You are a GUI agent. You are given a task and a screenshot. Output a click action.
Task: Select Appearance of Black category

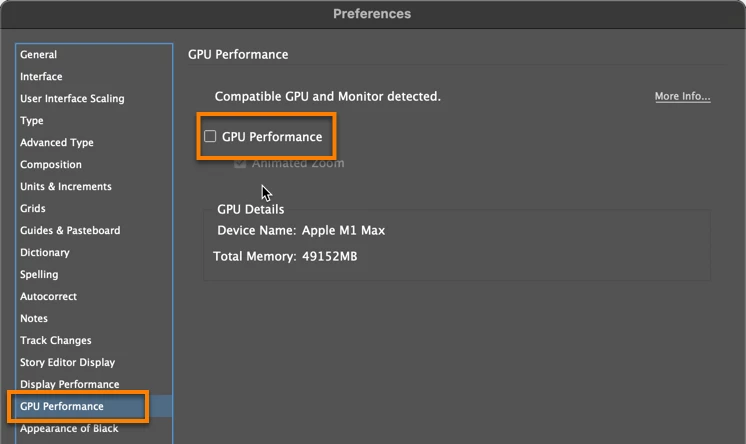(x=69, y=428)
